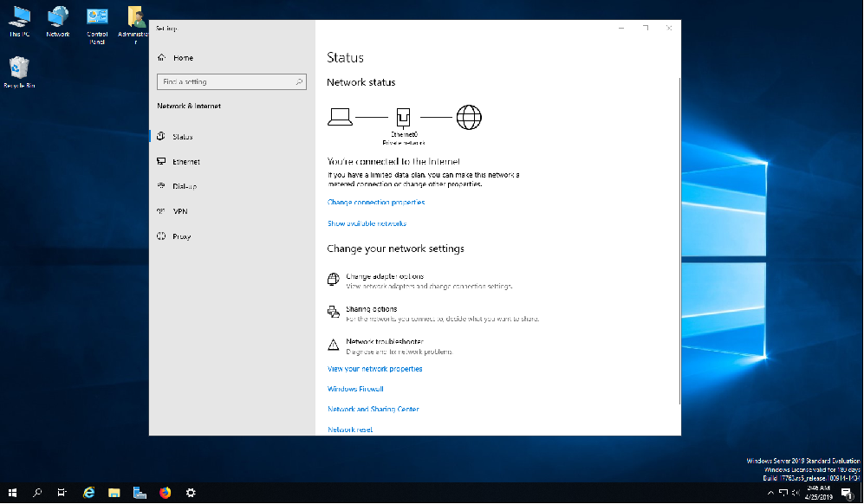Click the volume speaker tray icon

pyautogui.click(x=796, y=493)
